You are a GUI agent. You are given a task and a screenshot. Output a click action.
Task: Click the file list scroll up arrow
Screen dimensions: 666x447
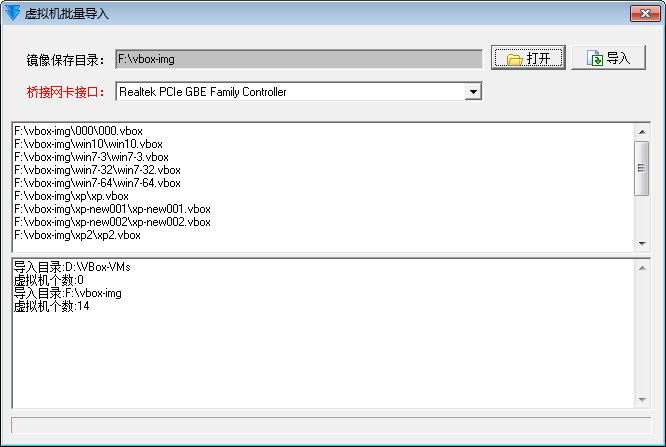642,132
